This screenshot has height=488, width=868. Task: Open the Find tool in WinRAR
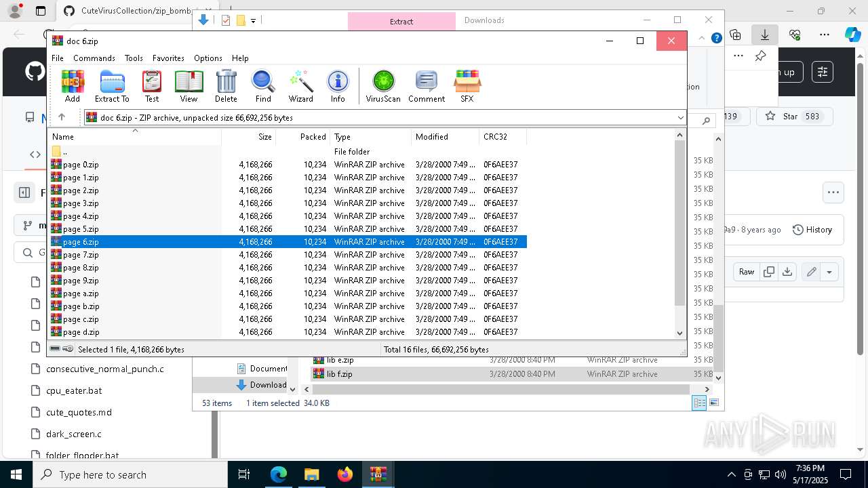(x=263, y=86)
